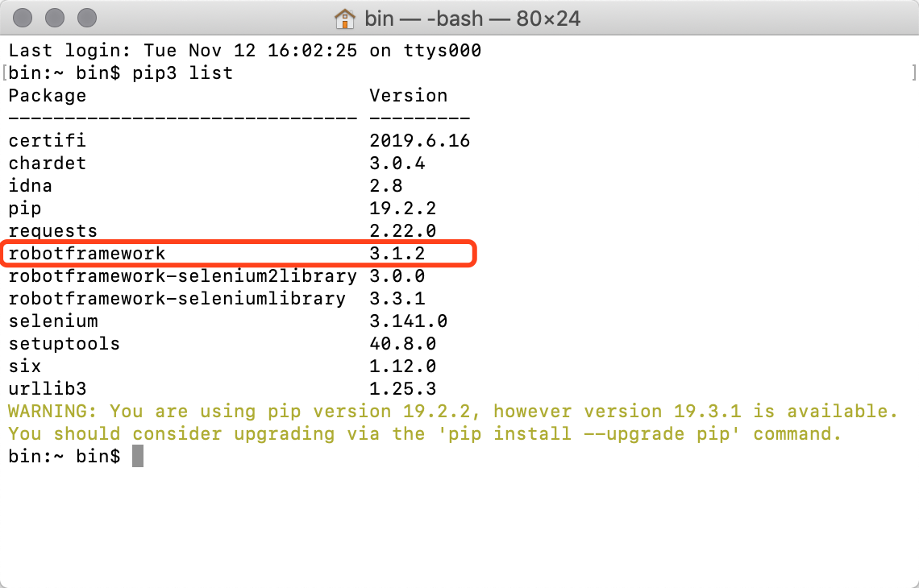Click the robotframework-seleniumlibrary entry
919x588 pixels.
[x=177, y=299]
